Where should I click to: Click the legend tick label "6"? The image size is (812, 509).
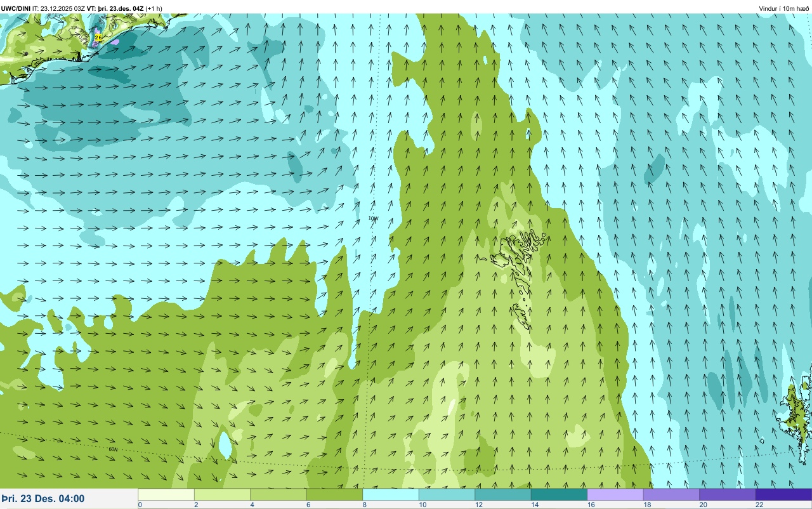click(x=308, y=505)
